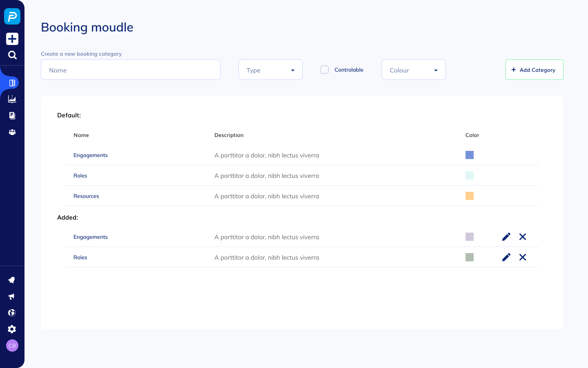This screenshot has width=588, height=368.
Task: Edit the added Engagements category
Action: coord(506,237)
